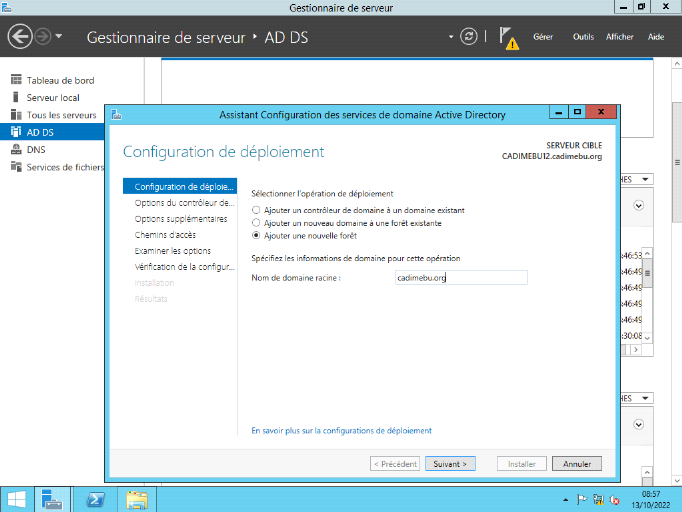Go to the 'Options supplémentaires' step
The width and height of the screenshot is (682, 512).
[180, 219]
